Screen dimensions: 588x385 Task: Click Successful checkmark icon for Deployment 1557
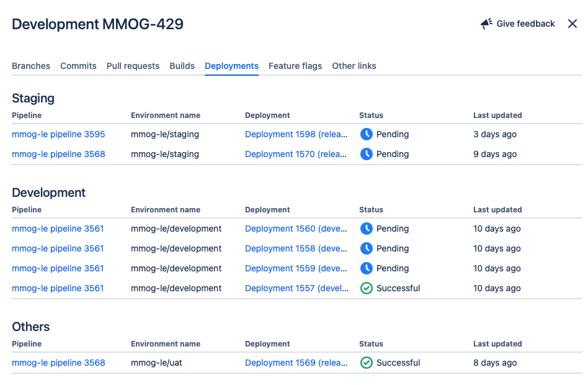(367, 288)
